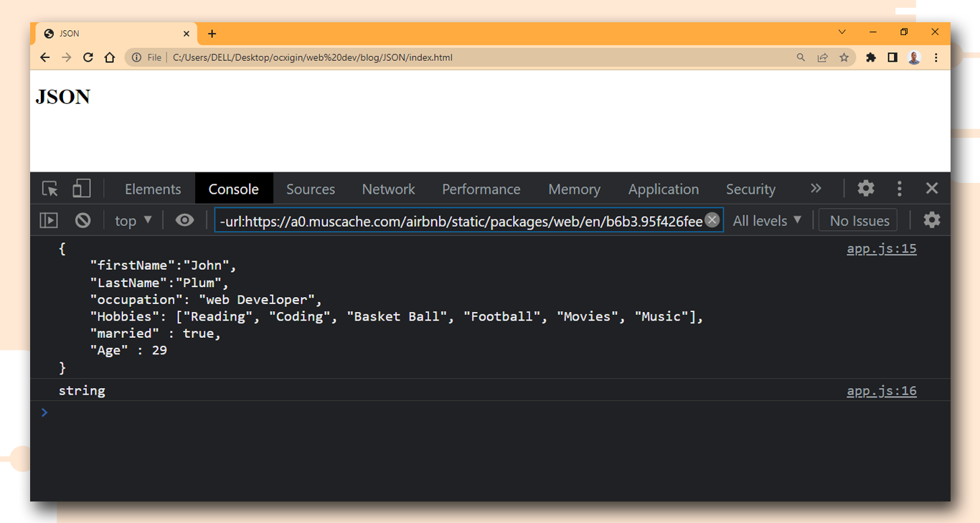The height and width of the screenshot is (523, 980).
Task: Bookmark this page with the star
Action: click(844, 57)
